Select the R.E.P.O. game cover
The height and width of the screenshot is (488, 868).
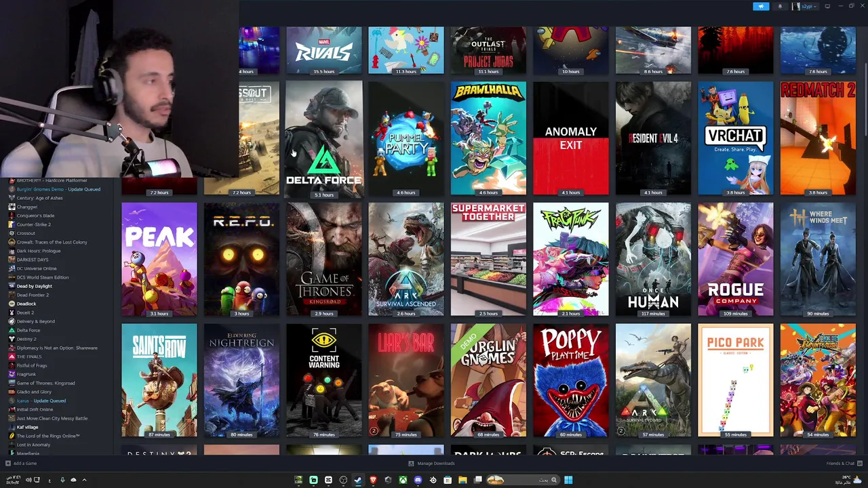tap(241, 259)
